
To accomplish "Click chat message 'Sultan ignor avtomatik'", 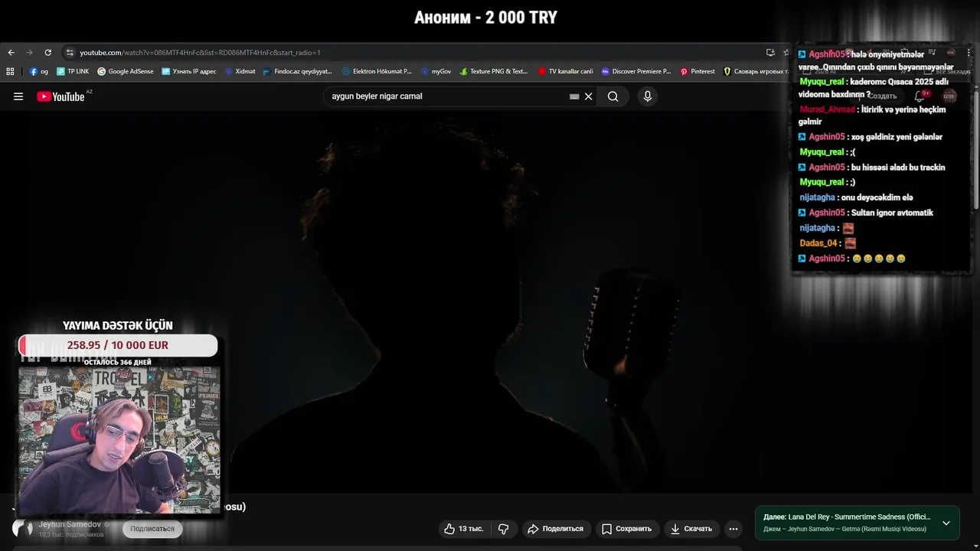I will [x=891, y=213].
